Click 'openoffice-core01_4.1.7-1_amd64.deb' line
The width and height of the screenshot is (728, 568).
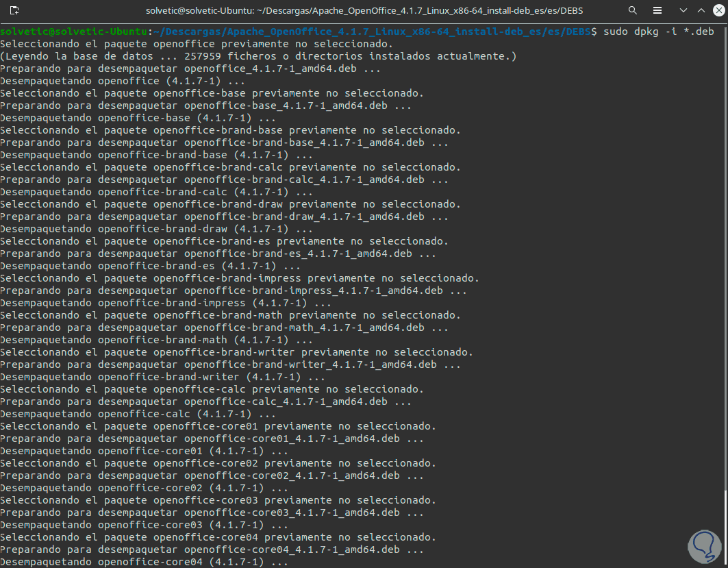tap(212, 439)
